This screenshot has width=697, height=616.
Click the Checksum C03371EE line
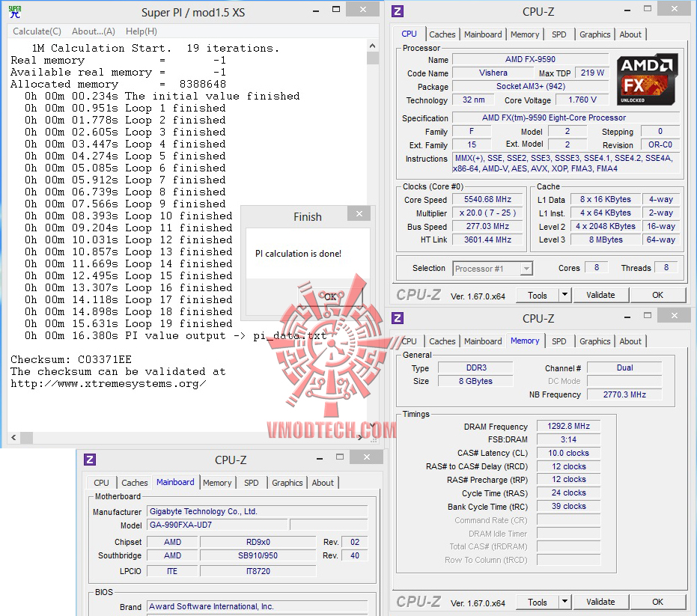tap(71, 359)
